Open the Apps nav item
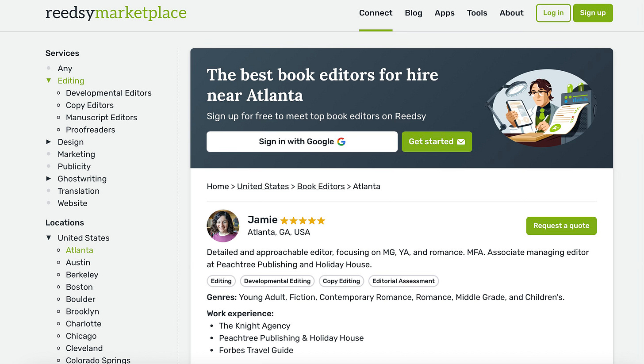 pos(445,13)
